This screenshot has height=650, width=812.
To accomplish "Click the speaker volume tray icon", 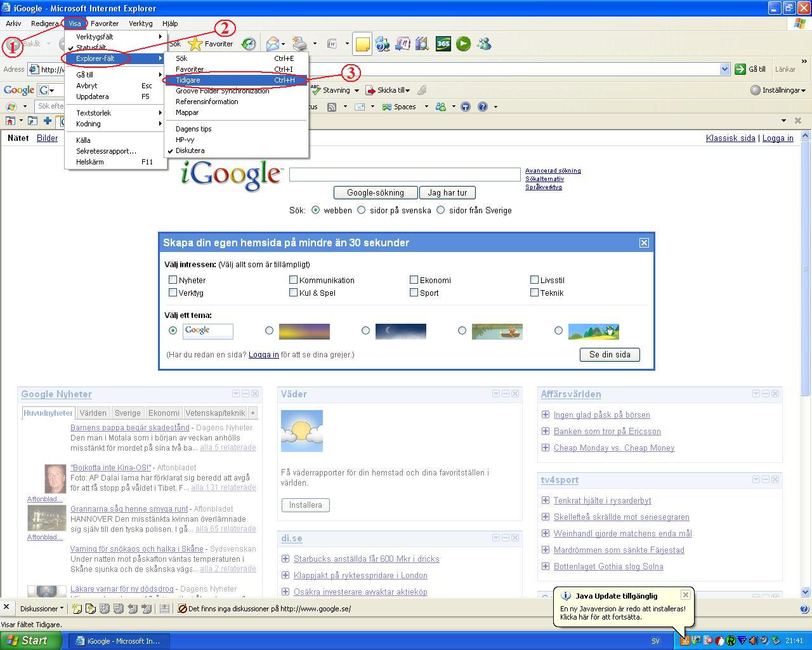I will 753,640.
